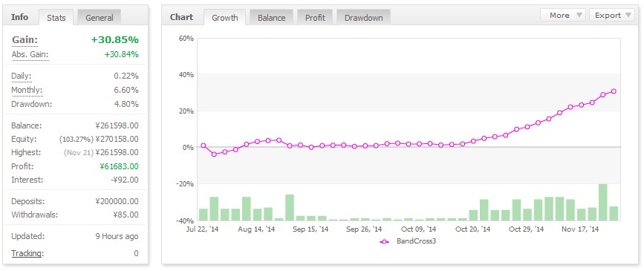The width and height of the screenshot is (644, 271).
Task: Click the (103.27%) equity percentage
Action: click(77, 139)
